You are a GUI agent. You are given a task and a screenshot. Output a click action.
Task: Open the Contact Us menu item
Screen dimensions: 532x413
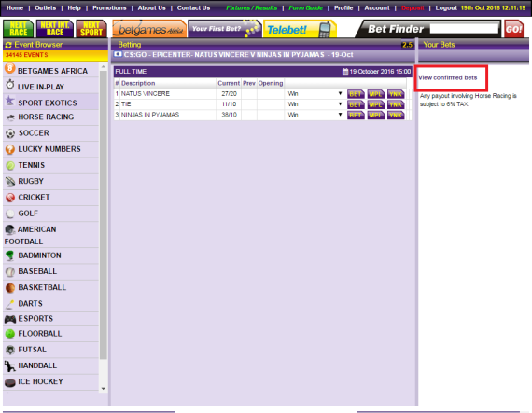tap(193, 7)
